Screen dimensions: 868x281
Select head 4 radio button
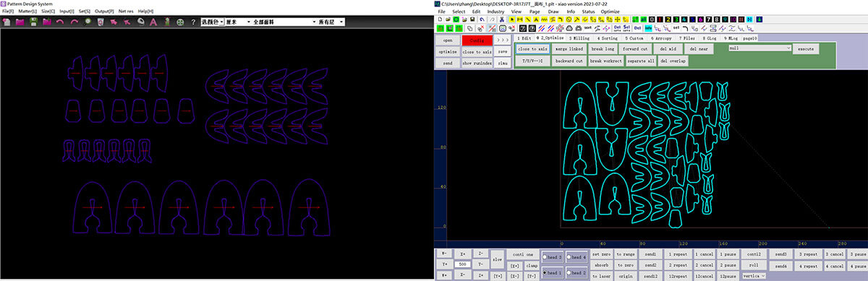point(576,257)
